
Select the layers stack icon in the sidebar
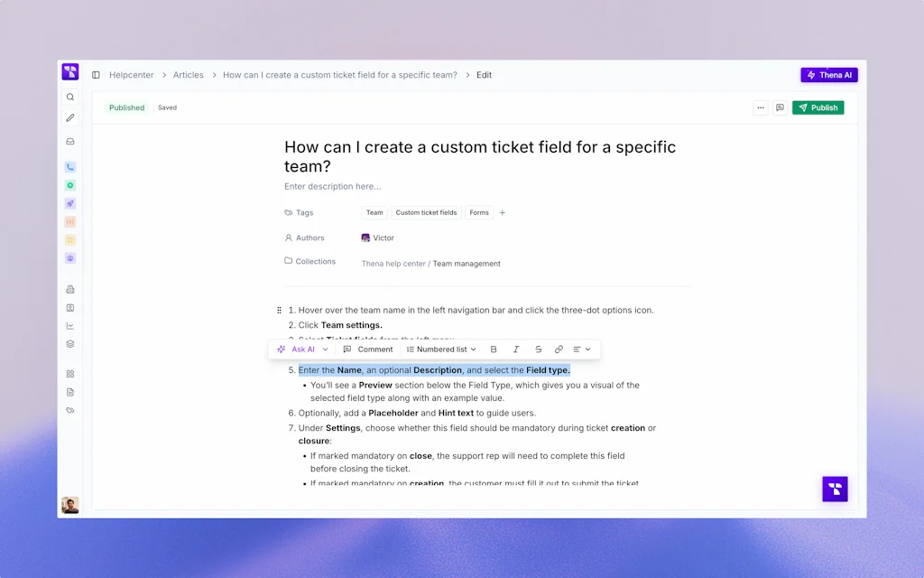70,343
